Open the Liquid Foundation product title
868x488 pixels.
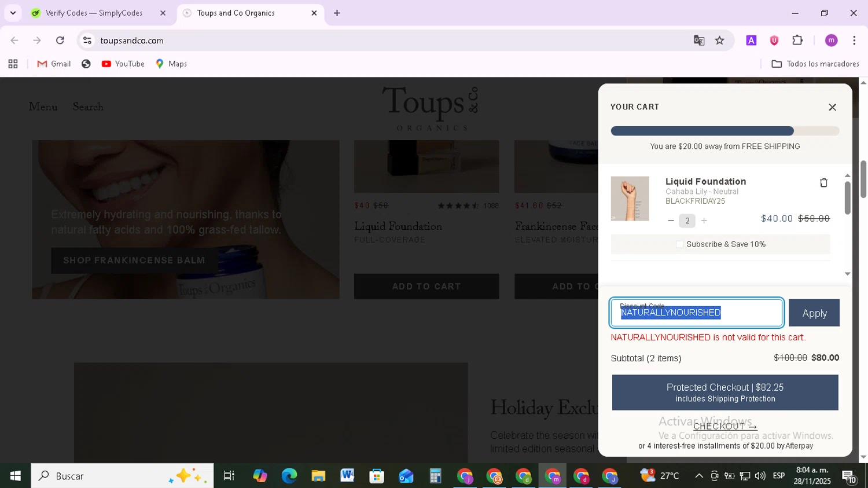(398, 226)
